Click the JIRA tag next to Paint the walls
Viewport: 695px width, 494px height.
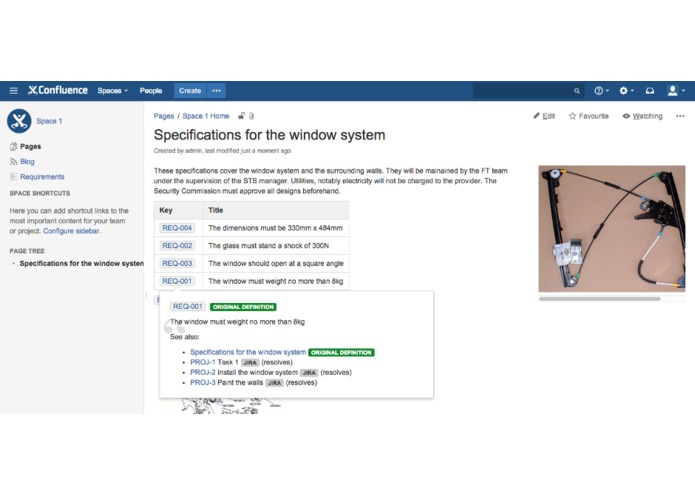[274, 383]
